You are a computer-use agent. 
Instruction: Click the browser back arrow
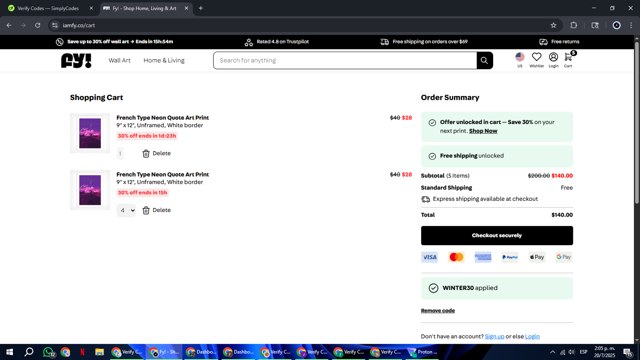tap(9, 25)
